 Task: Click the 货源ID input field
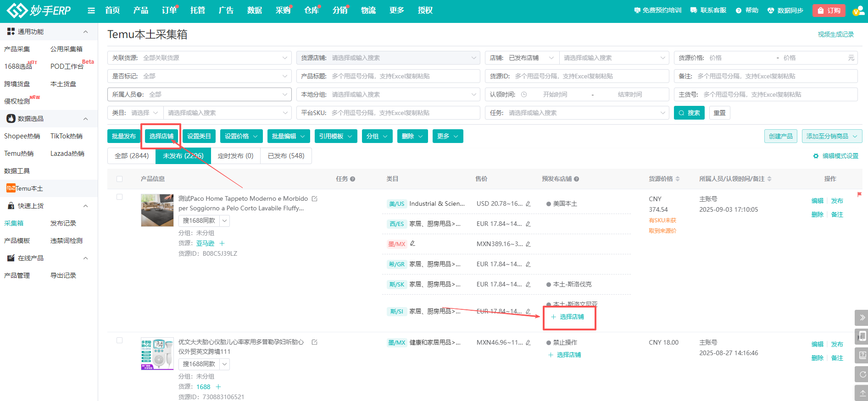(x=577, y=76)
